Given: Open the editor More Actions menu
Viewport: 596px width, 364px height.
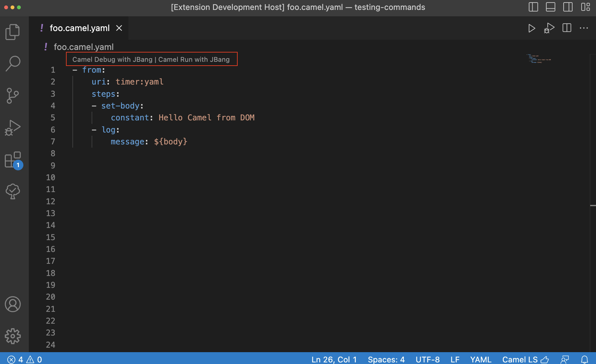Looking at the screenshot, I should 584,28.
